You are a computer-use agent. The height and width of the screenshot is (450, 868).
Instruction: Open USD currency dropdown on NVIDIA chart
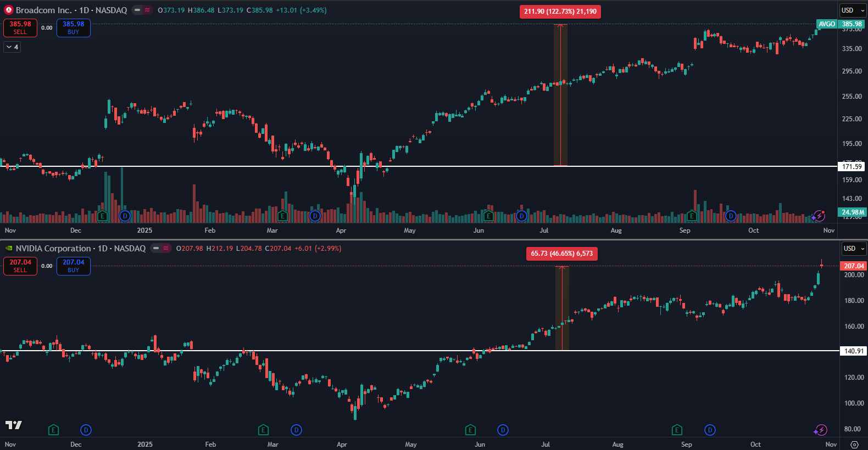tap(854, 249)
